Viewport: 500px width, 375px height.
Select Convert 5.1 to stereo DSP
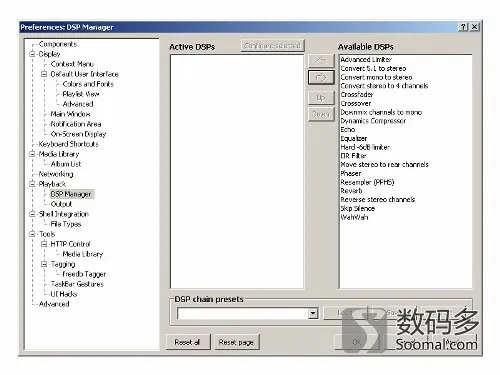[373, 68]
